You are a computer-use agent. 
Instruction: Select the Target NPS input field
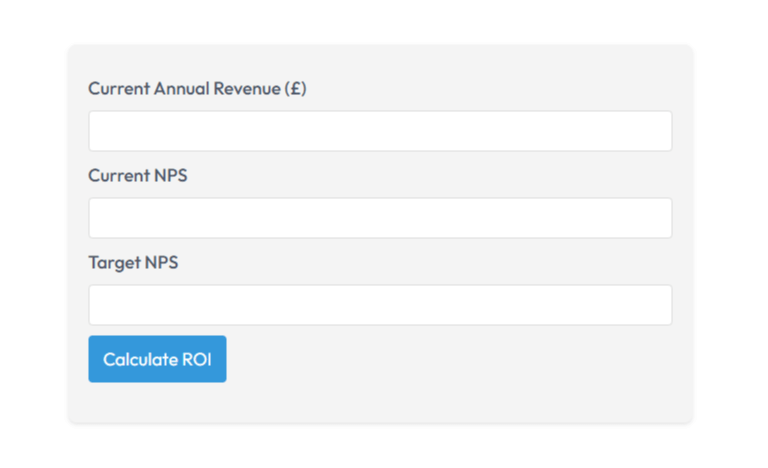(380, 305)
